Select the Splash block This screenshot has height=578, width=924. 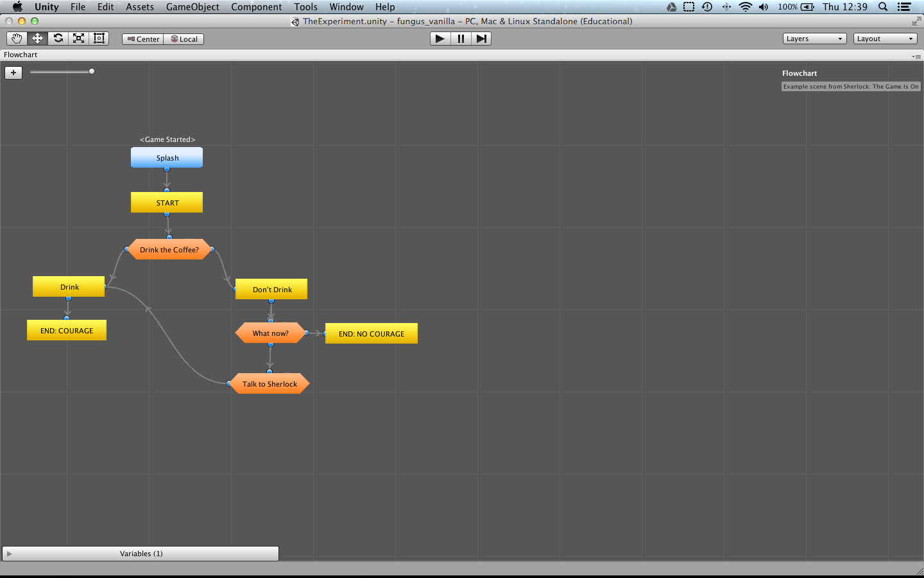pyautogui.click(x=167, y=157)
